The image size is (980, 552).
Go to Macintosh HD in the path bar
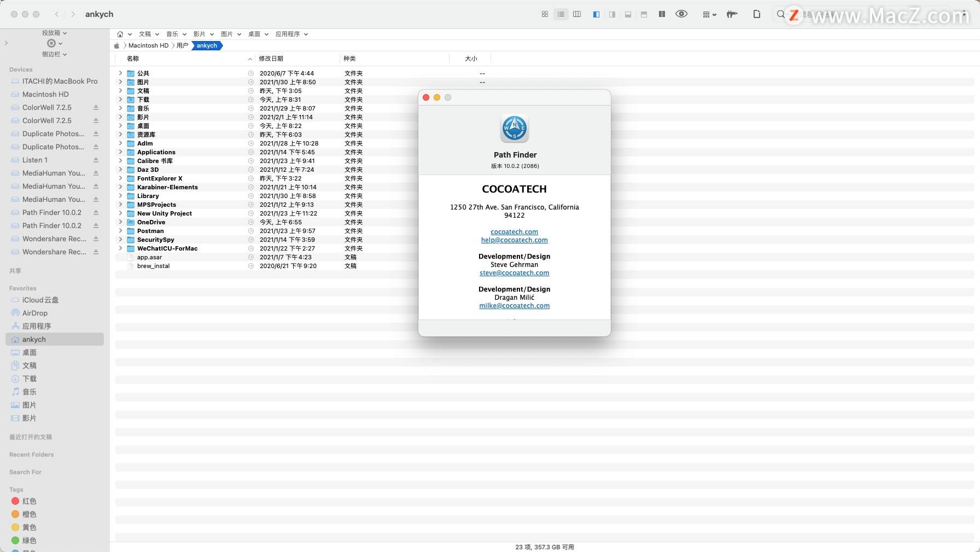[x=148, y=45]
